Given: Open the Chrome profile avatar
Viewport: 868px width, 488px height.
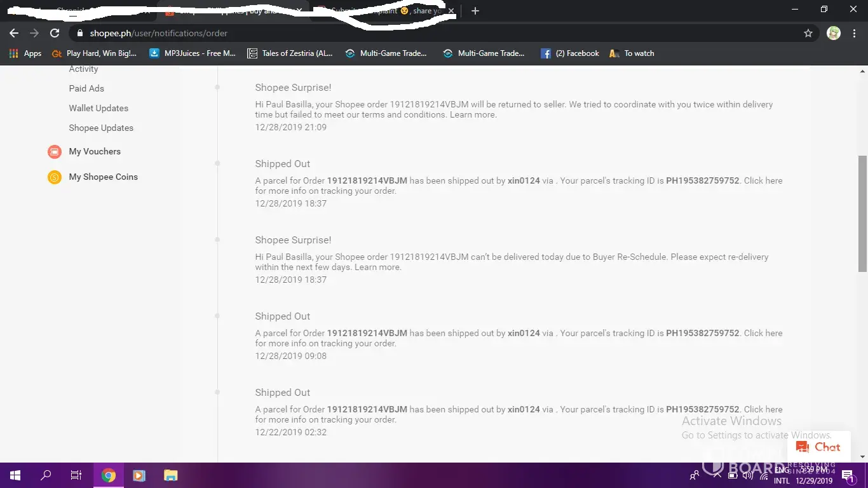Looking at the screenshot, I should [x=834, y=33].
